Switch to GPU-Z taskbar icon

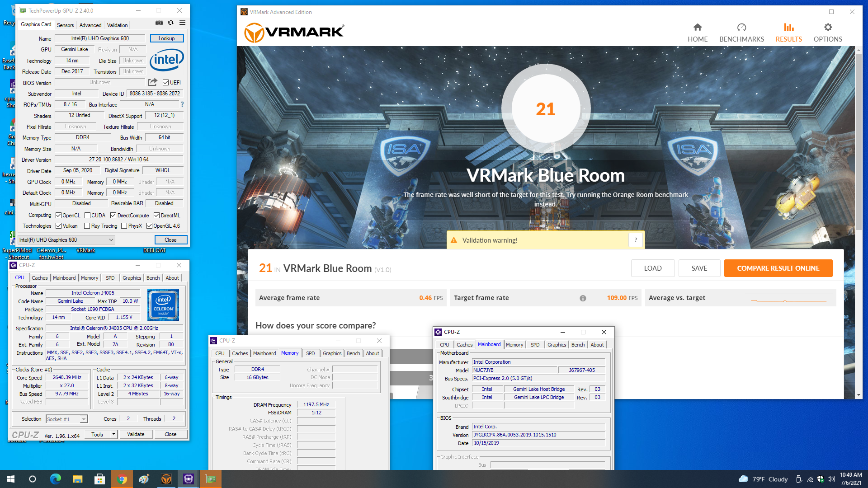click(x=211, y=479)
